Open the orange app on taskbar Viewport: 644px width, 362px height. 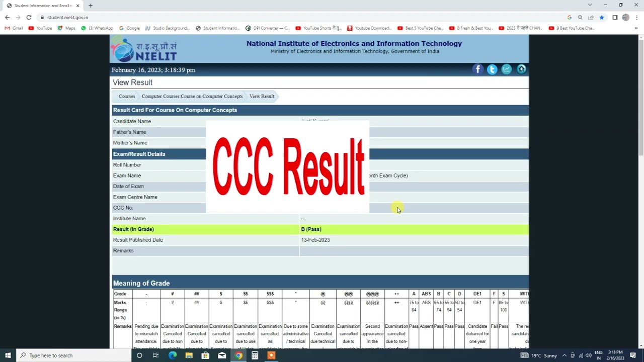271,355
